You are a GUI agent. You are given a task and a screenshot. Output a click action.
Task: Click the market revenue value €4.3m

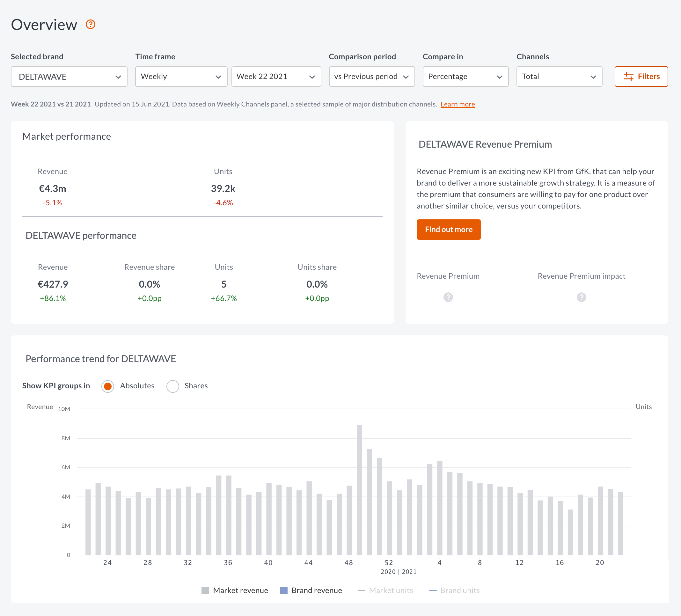pyautogui.click(x=52, y=188)
